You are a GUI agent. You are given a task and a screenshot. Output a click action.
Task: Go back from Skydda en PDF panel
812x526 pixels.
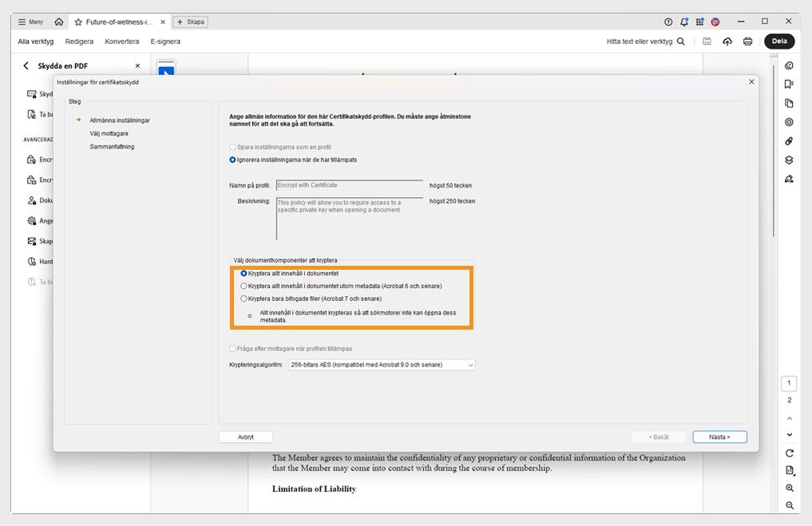click(26, 65)
